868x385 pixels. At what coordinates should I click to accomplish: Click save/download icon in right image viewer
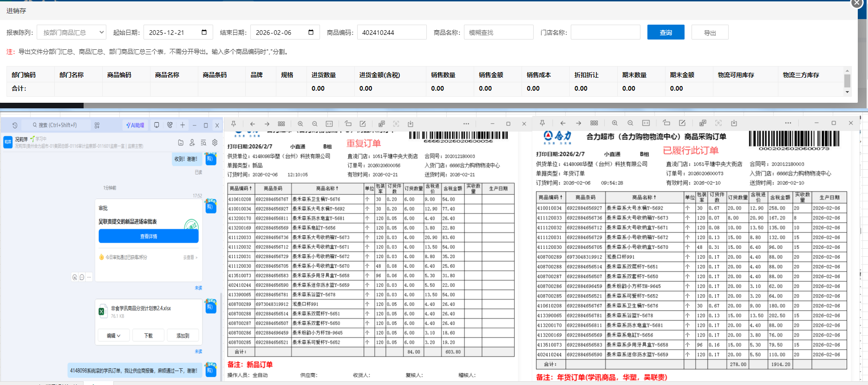pyautogui.click(x=734, y=123)
